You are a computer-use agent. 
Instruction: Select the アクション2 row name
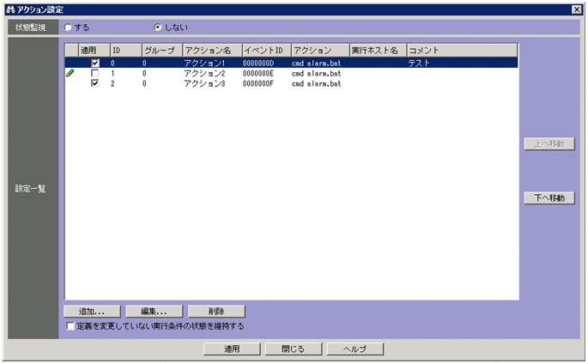pos(205,73)
